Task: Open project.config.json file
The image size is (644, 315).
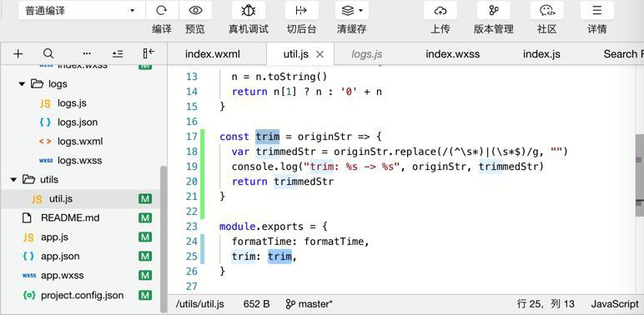Action: (x=82, y=295)
